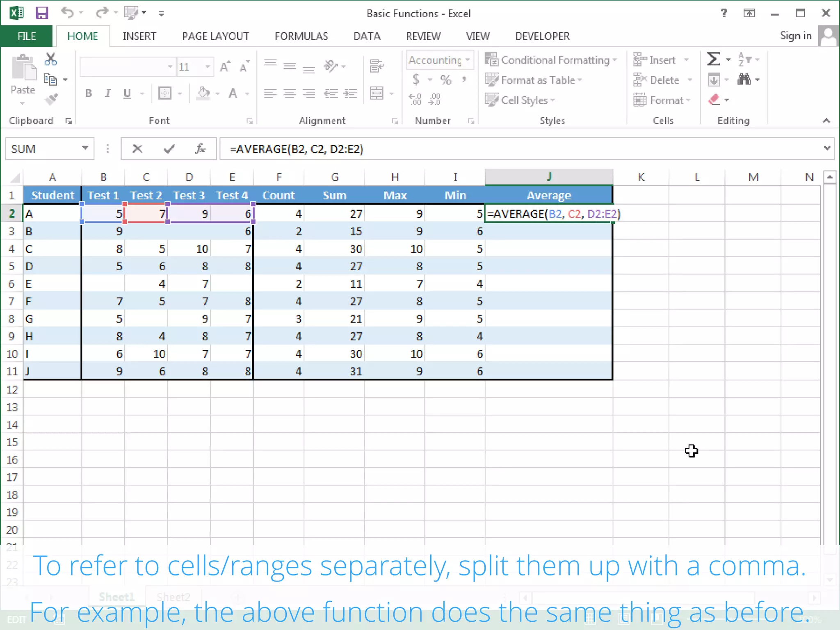Open the Fill Color bucket swatch
Image resolution: width=840 pixels, height=630 pixels.
pos(203,94)
